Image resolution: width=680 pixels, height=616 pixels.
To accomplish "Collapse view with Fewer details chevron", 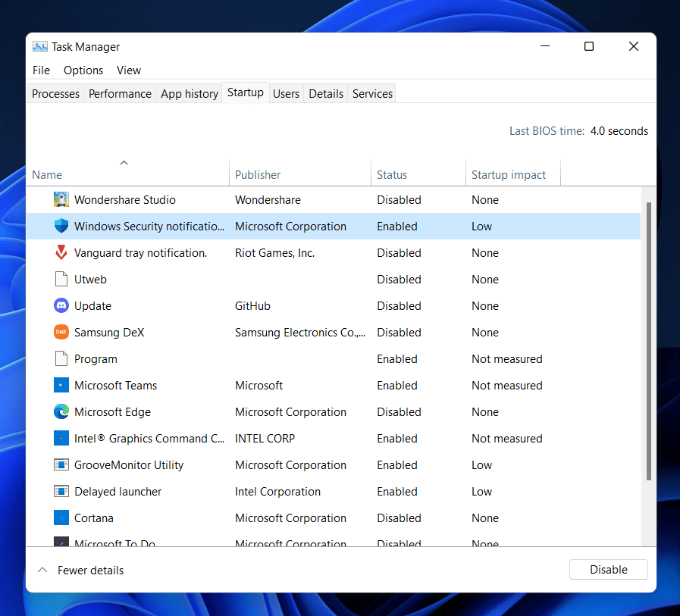I will coord(43,570).
